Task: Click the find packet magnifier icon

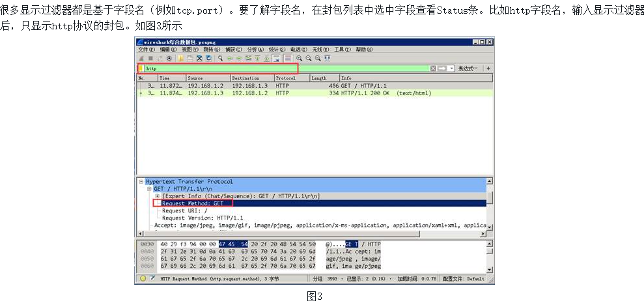Action: pyautogui.click(x=221, y=59)
